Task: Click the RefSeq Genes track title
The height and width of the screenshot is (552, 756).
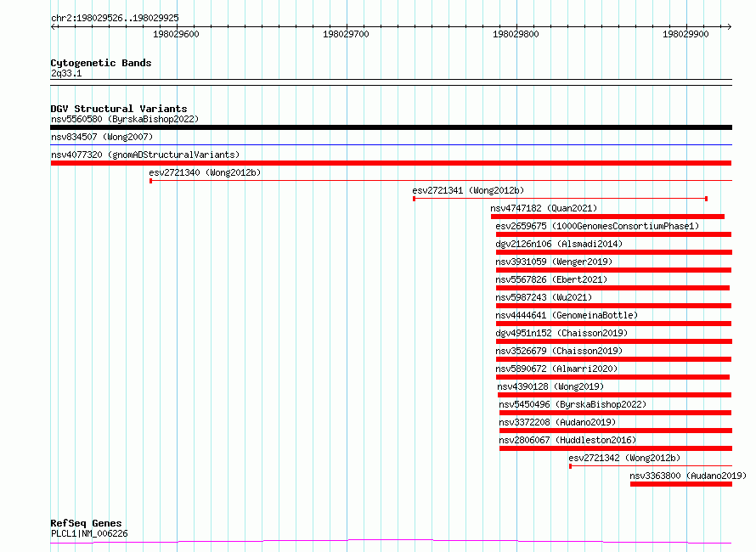Action: (x=87, y=523)
